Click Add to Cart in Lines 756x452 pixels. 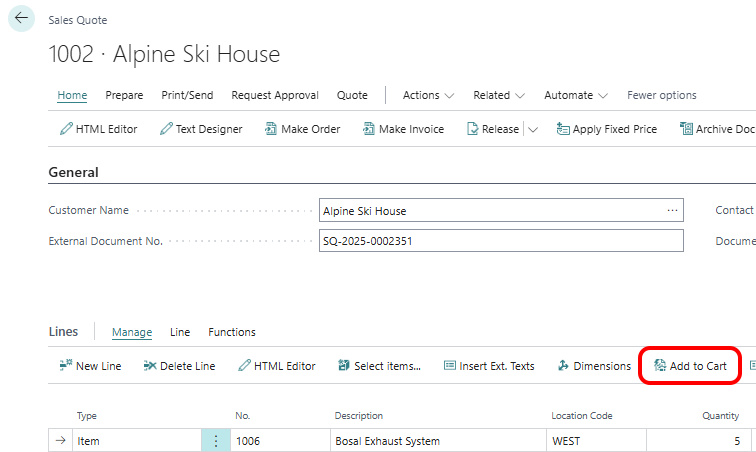[x=689, y=366]
